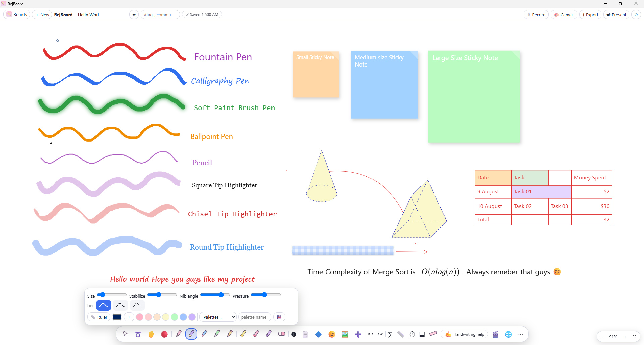This screenshot has height=345, width=644.
Task: Star the board as favorite
Action: 134,15
